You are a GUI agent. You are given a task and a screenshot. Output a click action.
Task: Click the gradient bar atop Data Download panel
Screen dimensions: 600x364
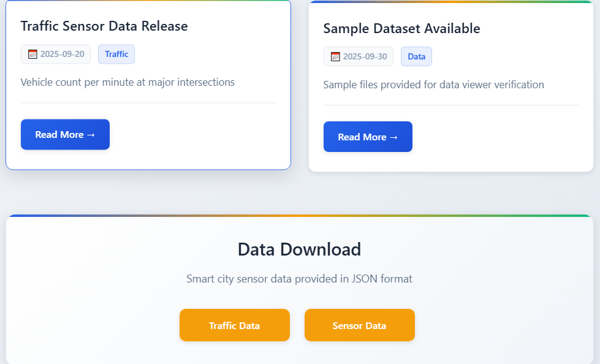coord(300,216)
